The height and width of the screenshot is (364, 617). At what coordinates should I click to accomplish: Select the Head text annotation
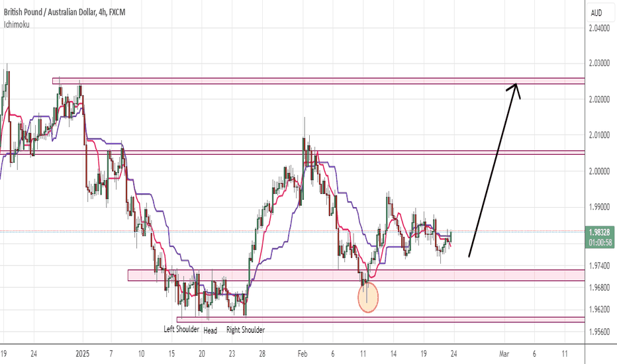[x=210, y=330]
